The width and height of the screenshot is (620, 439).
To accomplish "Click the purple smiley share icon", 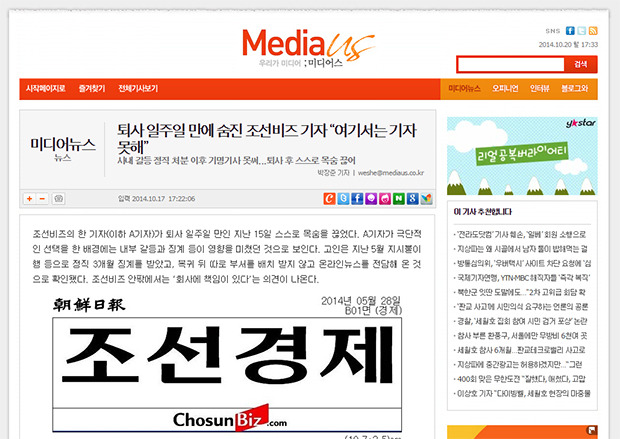I will 371,198.
